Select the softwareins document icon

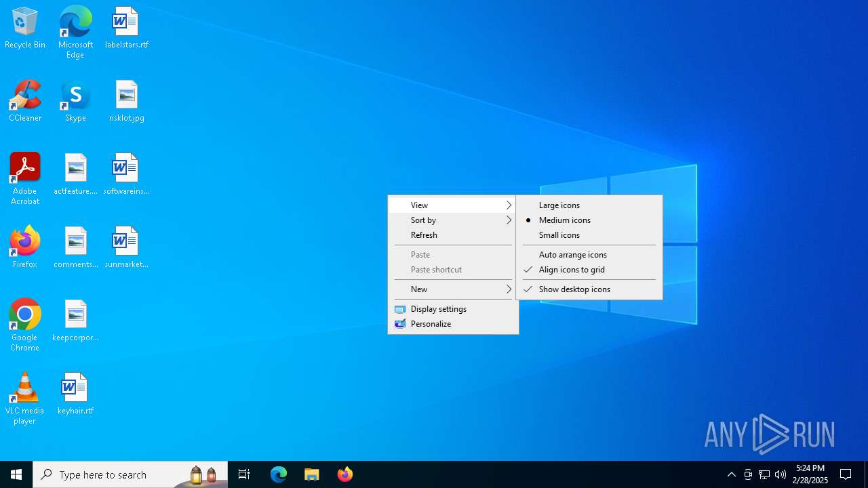coord(126,175)
